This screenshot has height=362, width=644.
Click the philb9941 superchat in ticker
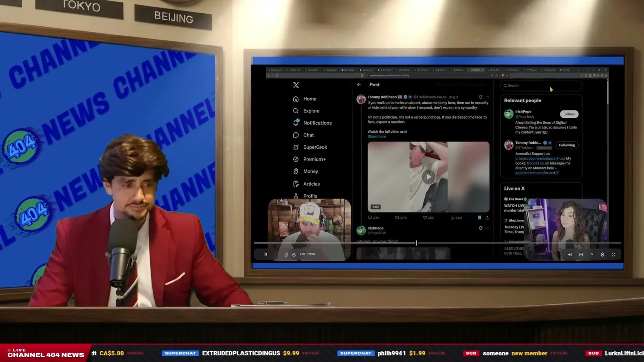(381, 353)
